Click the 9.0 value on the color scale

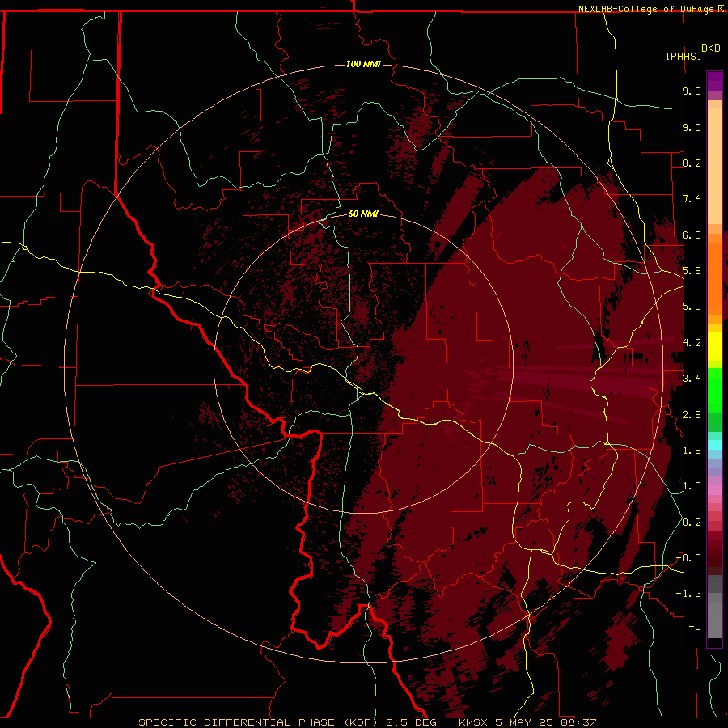pyautogui.click(x=692, y=127)
